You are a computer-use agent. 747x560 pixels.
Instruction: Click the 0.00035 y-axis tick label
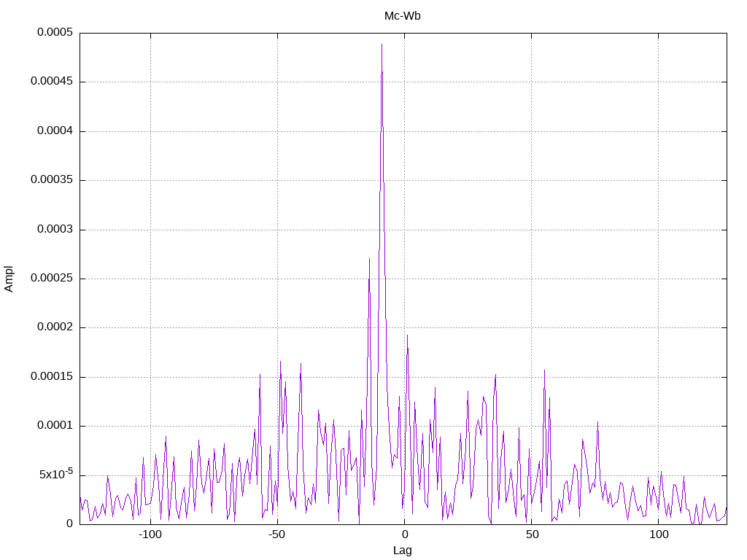[x=52, y=180]
